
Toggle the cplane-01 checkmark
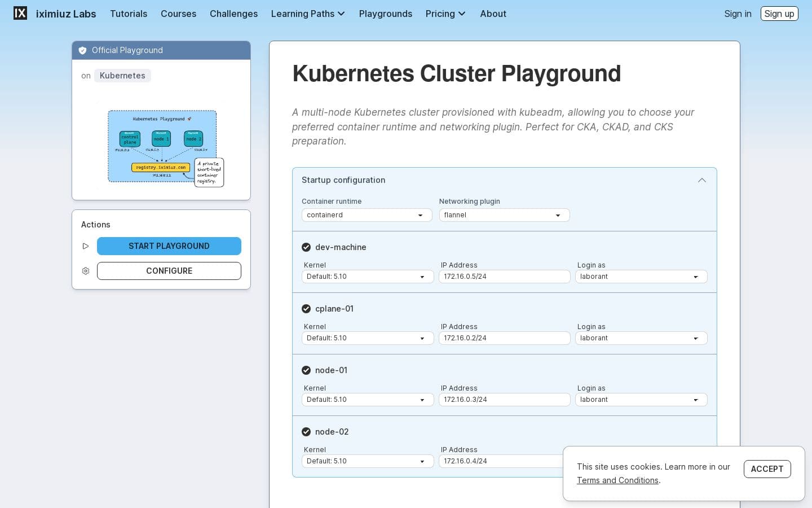[306, 309]
